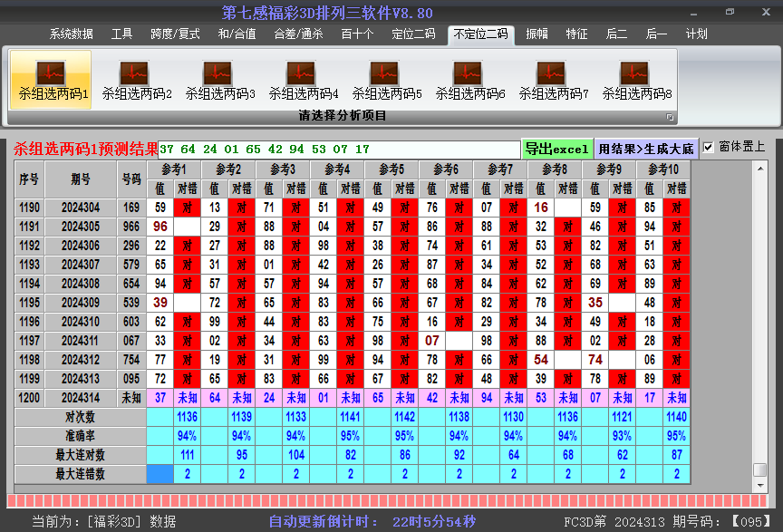Click 对次数 value 1142 under 参考5
The image size is (783, 532).
(x=405, y=417)
